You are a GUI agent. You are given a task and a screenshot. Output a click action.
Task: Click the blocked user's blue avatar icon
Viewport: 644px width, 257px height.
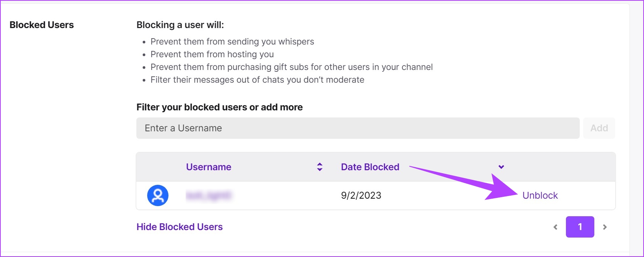click(158, 195)
